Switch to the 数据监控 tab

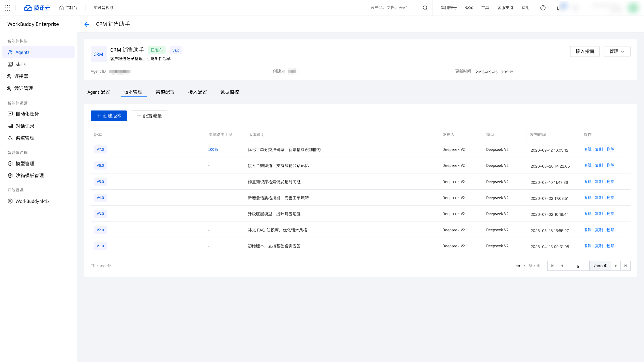pos(230,92)
